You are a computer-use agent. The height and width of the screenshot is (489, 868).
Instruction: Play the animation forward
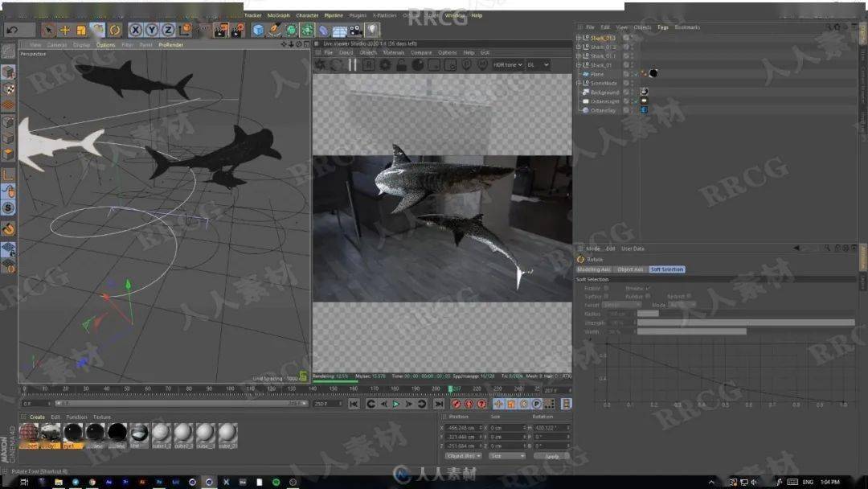point(395,404)
